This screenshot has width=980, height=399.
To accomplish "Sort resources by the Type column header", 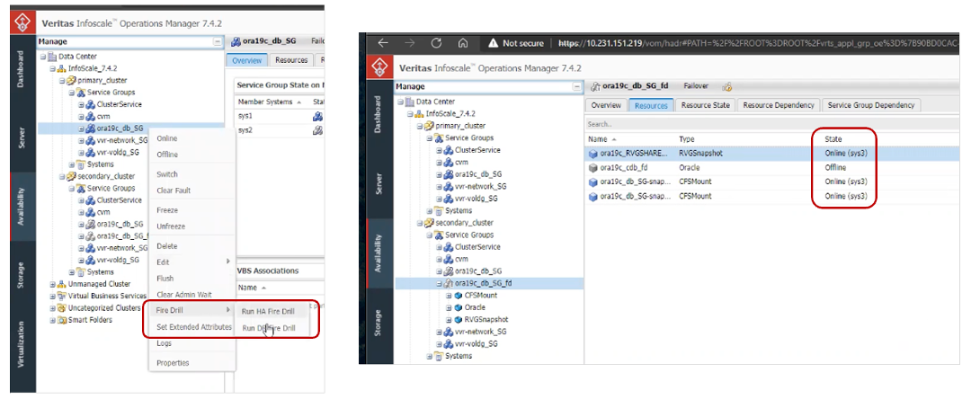I will click(686, 138).
